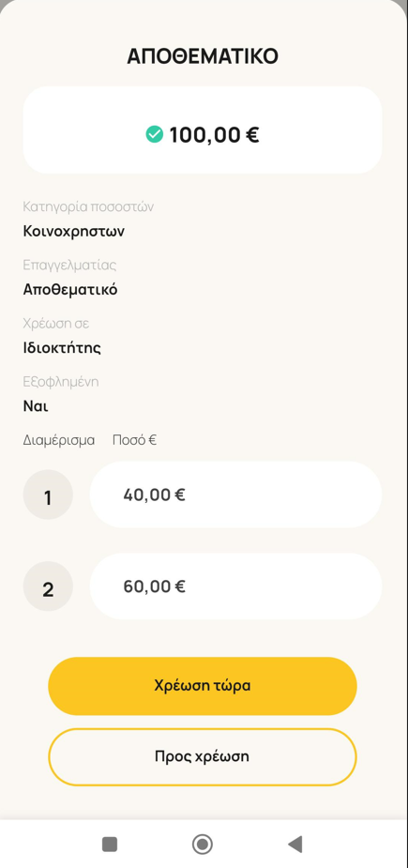Tap the ΑΠΟΘΕΜΑΤΙΚΟ title heading
The image size is (408, 868).
[203, 56]
